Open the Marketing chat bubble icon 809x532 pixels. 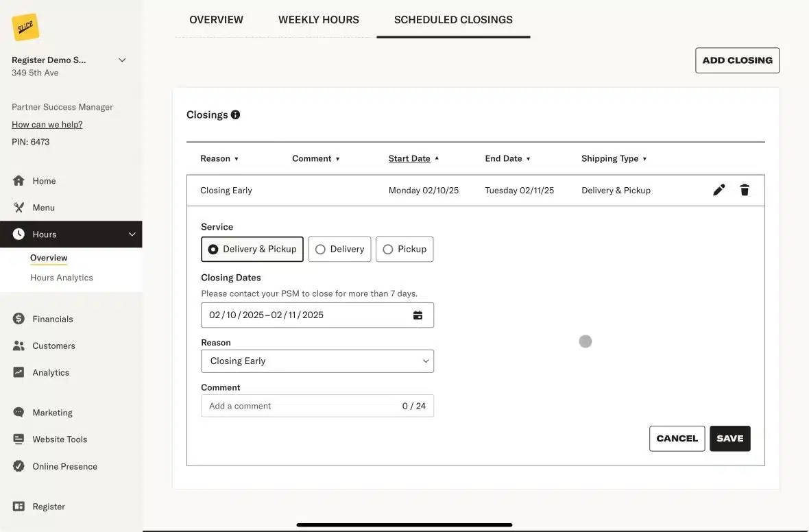pos(19,412)
